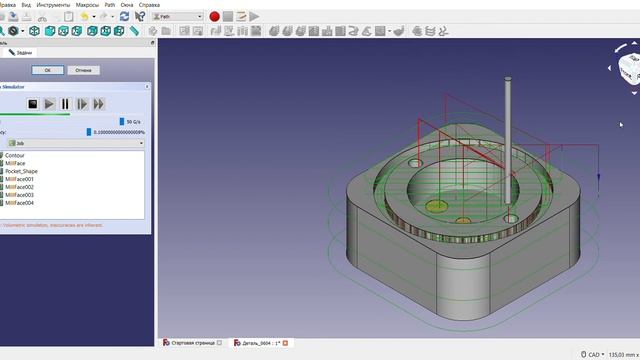Click the Pocket Shape operation icon
Viewport: 640px width, 360px height.
coord(313,31)
